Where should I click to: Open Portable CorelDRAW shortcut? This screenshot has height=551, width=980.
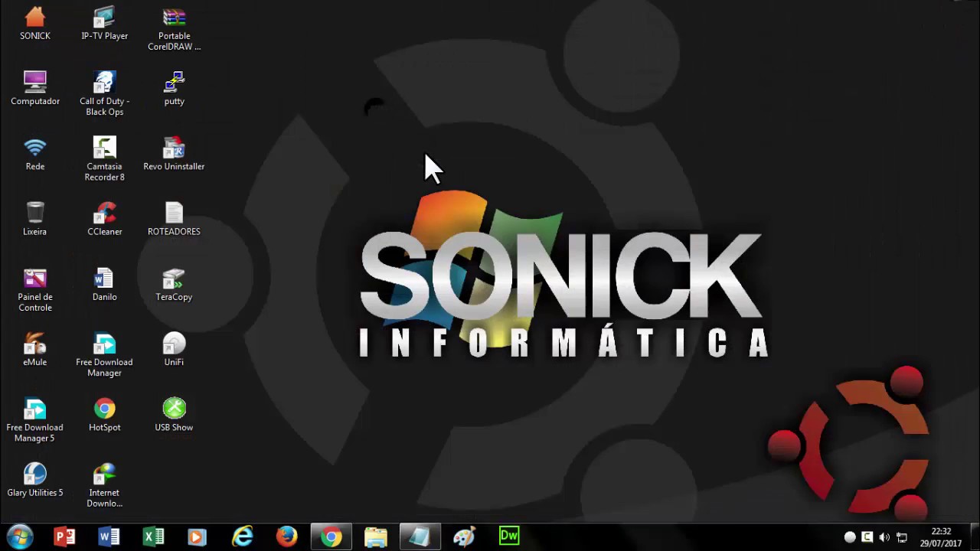(x=174, y=29)
